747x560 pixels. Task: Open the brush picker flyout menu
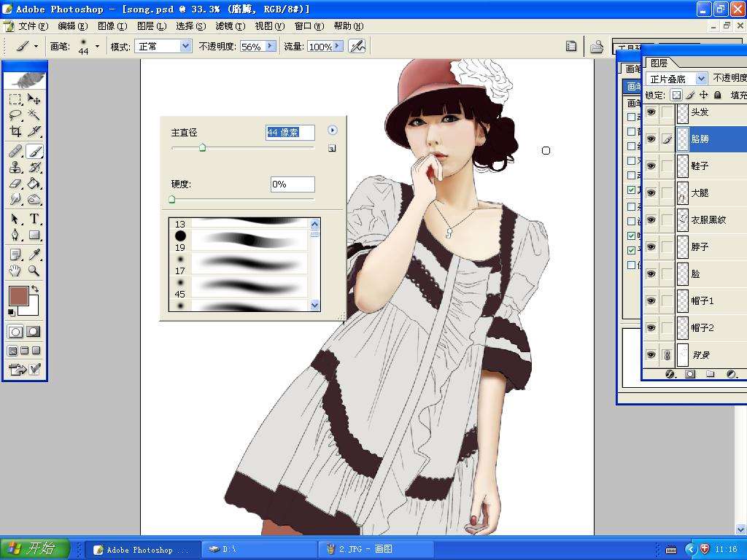point(333,130)
